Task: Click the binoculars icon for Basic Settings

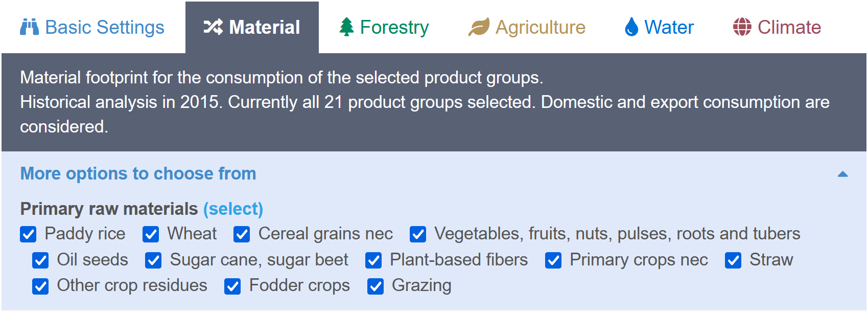Action: click(29, 27)
